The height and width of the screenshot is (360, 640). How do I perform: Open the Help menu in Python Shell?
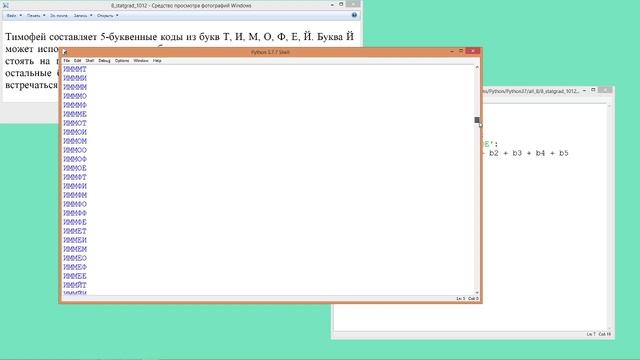pos(157,60)
